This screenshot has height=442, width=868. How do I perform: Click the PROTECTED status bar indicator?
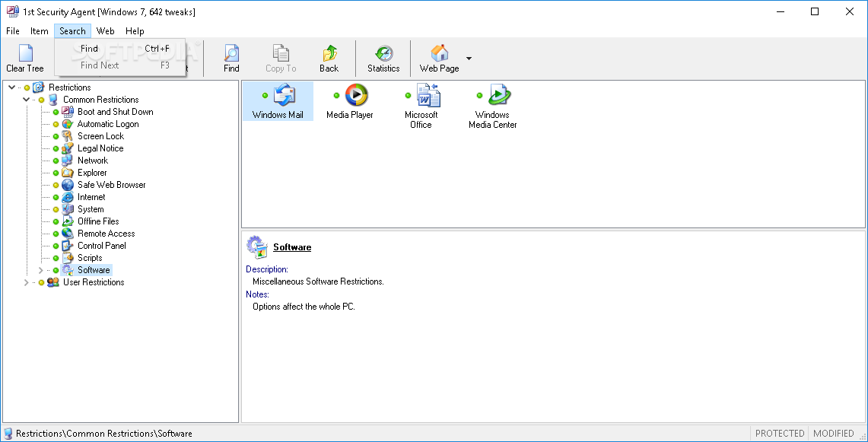780,433
